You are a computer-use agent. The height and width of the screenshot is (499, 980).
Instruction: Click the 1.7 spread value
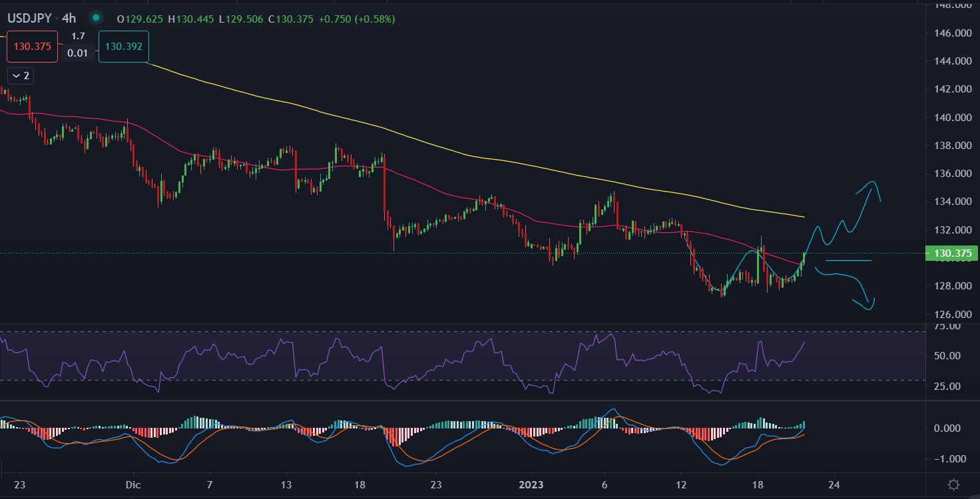tap(78, 36)
